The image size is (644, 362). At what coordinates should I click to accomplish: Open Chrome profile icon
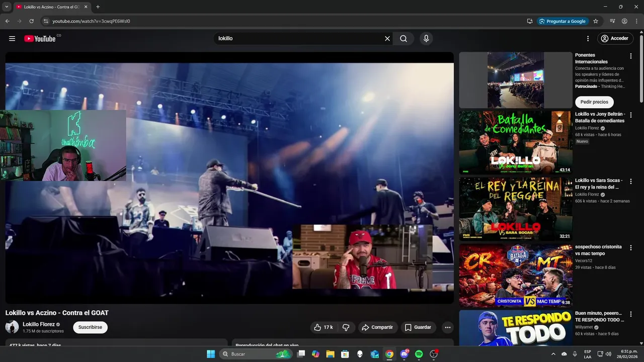624,21
